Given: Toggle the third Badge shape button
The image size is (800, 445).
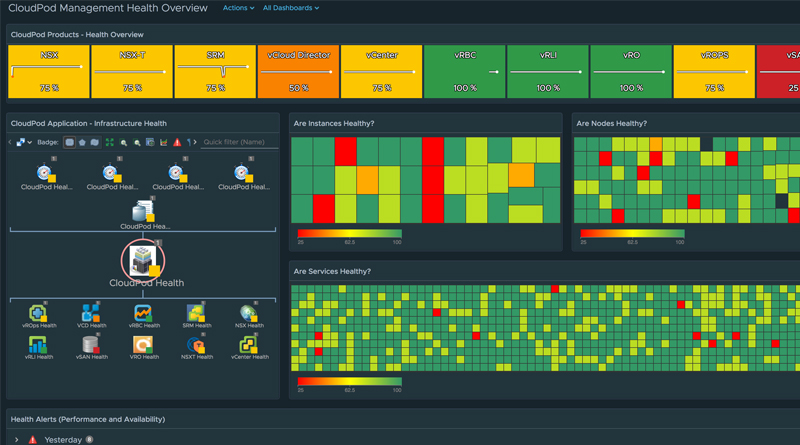Looking at the screenshot, I should pos(94,142).
